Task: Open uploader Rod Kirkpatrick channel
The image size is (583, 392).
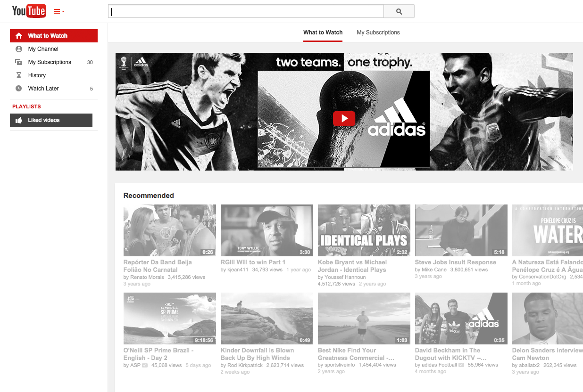Action: pos(245,366)
